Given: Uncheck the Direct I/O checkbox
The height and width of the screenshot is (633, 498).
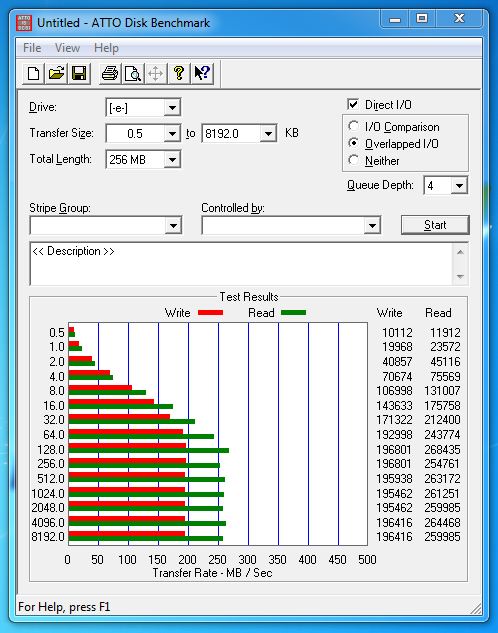Looking at the screenshot, I should coord(353,105).
